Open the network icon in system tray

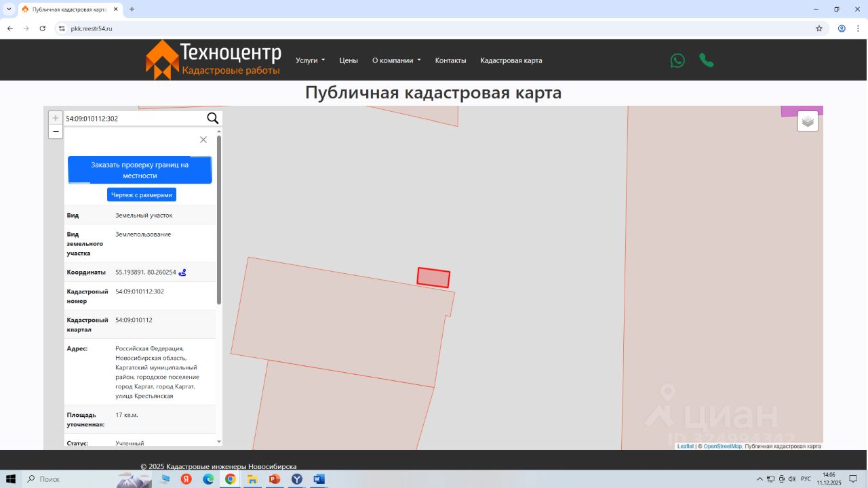(x=771, y=479)
